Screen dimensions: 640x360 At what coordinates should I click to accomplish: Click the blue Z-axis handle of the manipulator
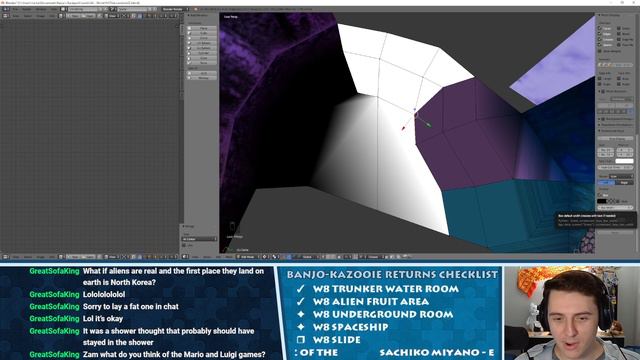(x=415, y=109)
